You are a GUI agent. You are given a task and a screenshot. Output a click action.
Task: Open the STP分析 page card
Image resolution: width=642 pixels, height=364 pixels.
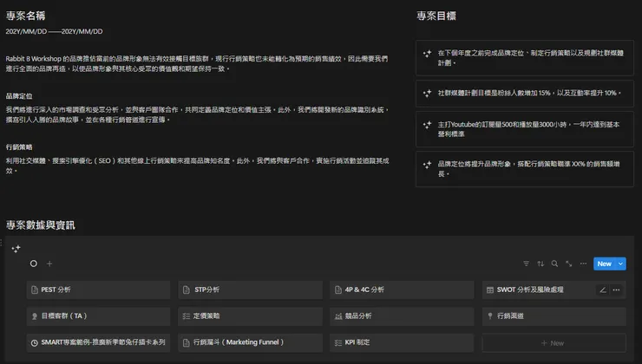[250, 289]
